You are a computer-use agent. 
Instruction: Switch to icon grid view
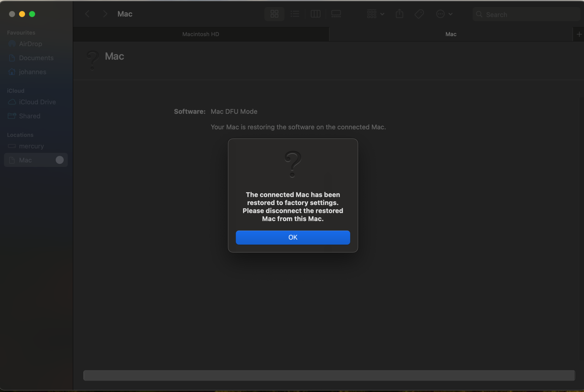[274, 14]
